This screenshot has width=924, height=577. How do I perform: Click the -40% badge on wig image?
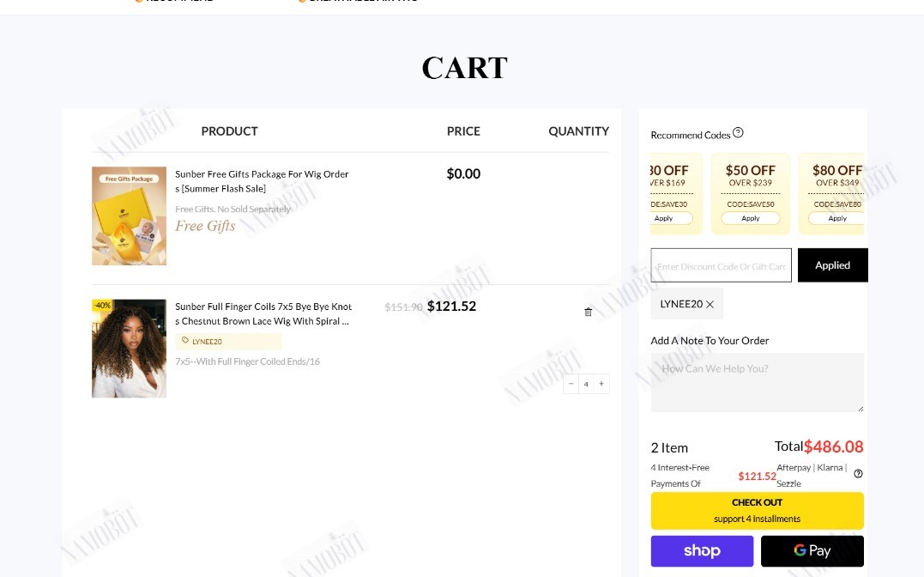click(101, 305)
